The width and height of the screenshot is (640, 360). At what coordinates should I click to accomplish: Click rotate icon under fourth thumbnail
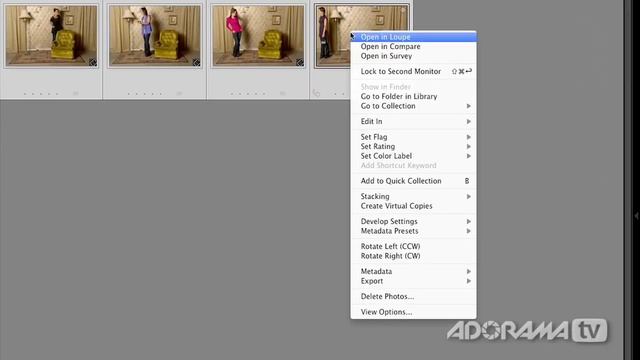coord(316,93)
